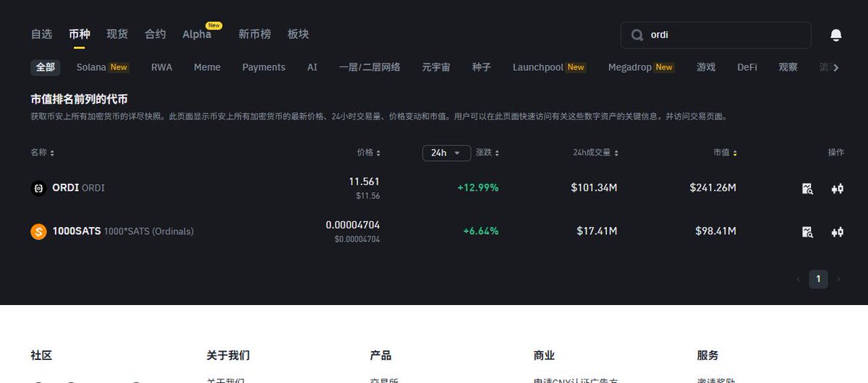Viewport: 868px width, 383px height.
Task: Click ORDI market cap $241.26M
Action: pyautogui.click(x=713, y=188)
